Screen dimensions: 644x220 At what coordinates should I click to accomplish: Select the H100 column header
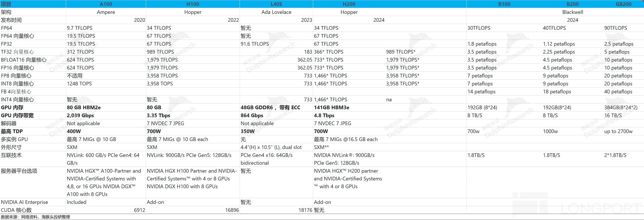pos(193,4)
